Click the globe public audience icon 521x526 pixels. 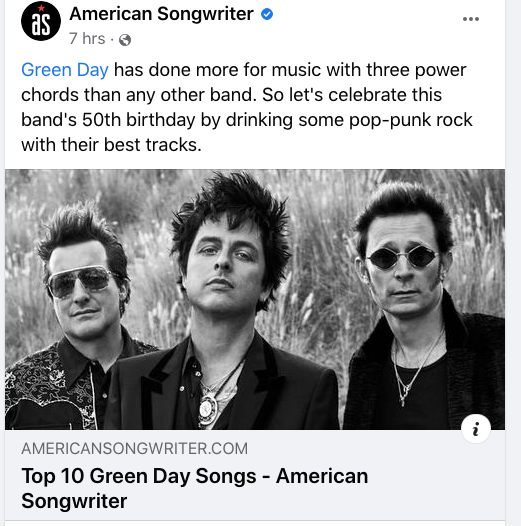click(125, 40)
